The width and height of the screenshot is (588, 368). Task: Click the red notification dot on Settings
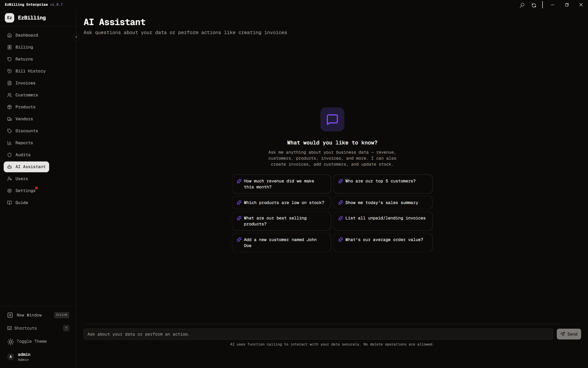(37, 188)
